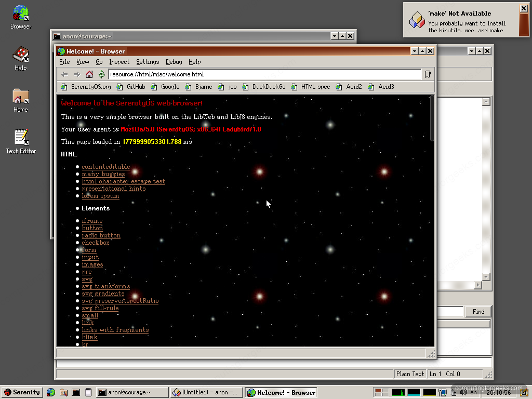The height and width of the screenshot is (399, 532).
Task: Follow the radio button link
Action: tap(101, 235)
